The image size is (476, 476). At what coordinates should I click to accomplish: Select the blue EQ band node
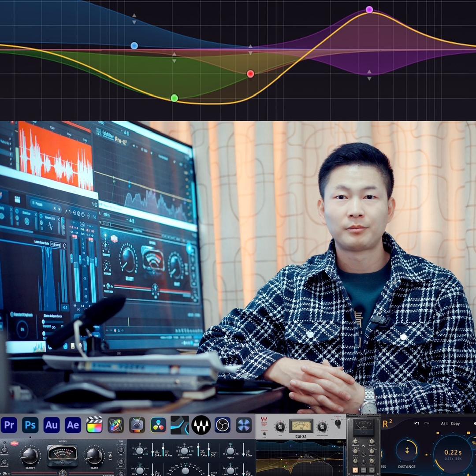[x=134, y=46]
